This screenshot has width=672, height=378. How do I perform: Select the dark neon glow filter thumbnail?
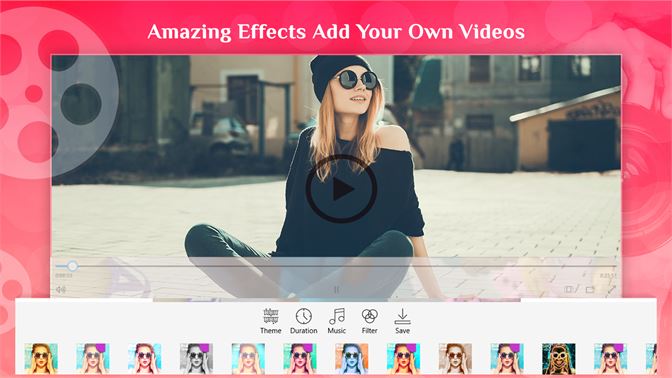pos(559,359)
